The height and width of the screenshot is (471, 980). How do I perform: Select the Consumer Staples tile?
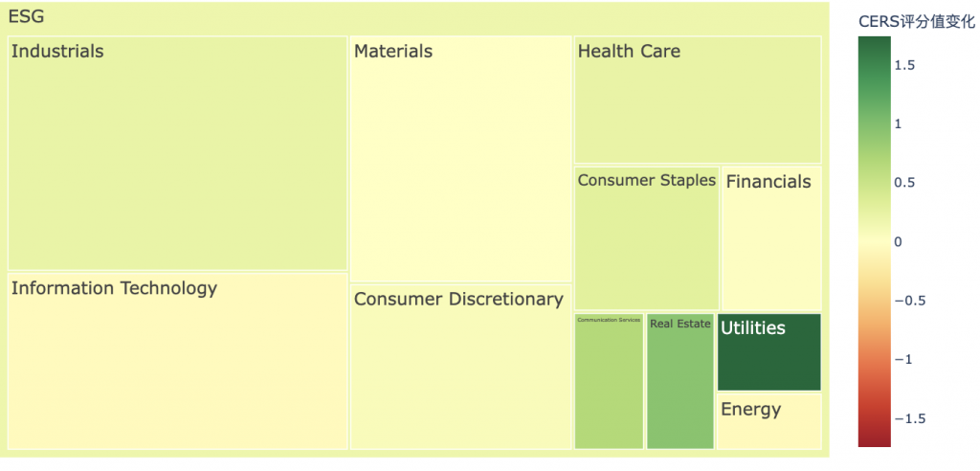646,238
